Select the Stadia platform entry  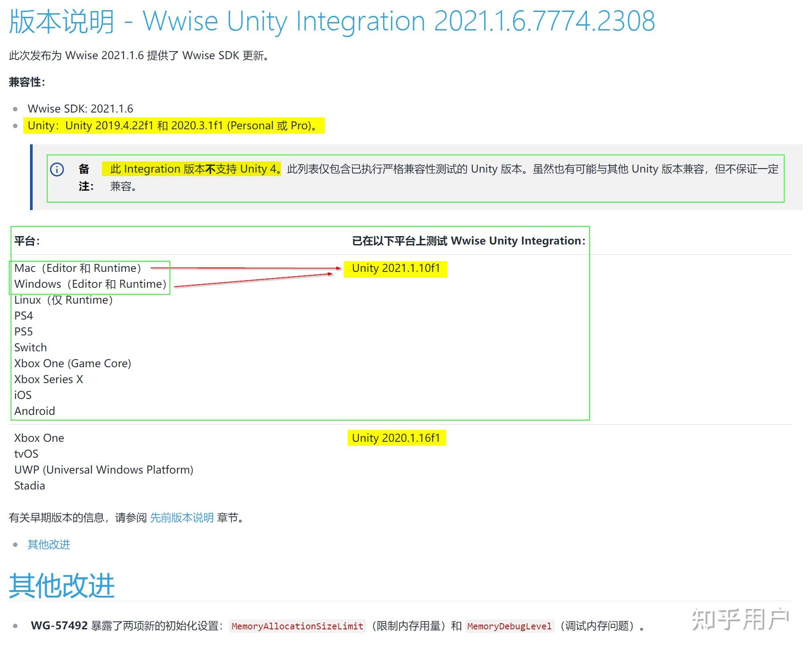click(x=29, y=485)
